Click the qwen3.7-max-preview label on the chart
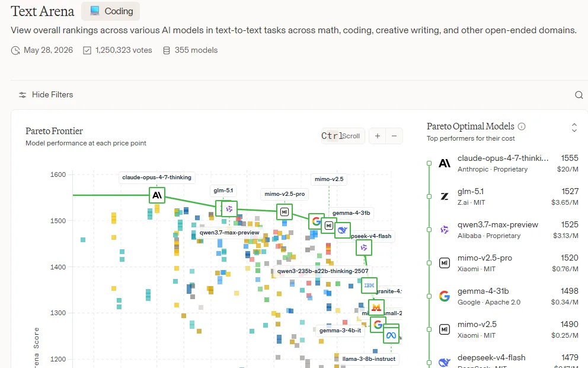Image resolution: width=588 pixels, height=368 pixels. click(229, 233)
